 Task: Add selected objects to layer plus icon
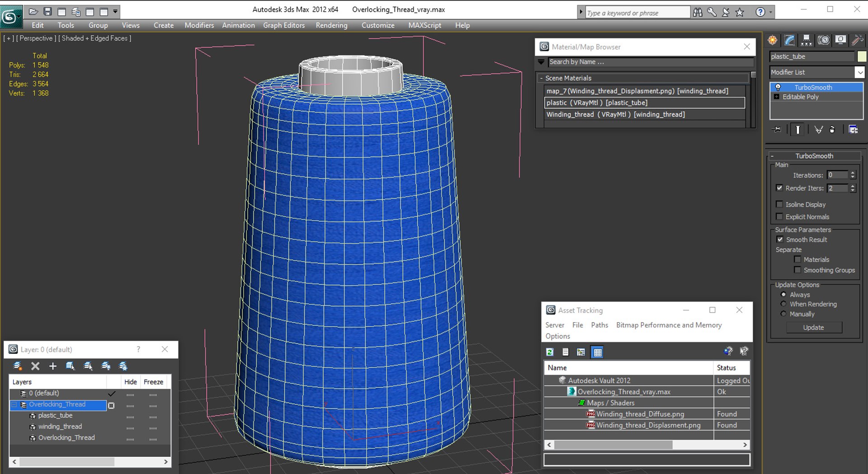53,366
